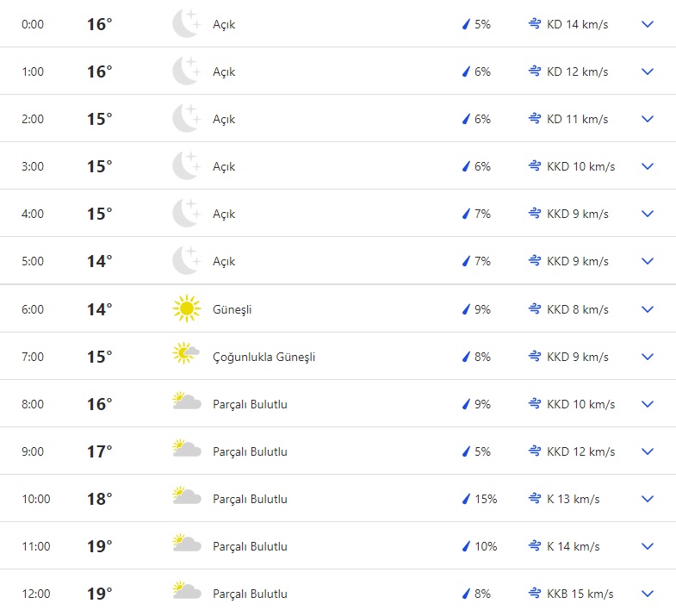
Task: Click the moon icon in the 0:00 row
Action: click(x=186, y=24)
